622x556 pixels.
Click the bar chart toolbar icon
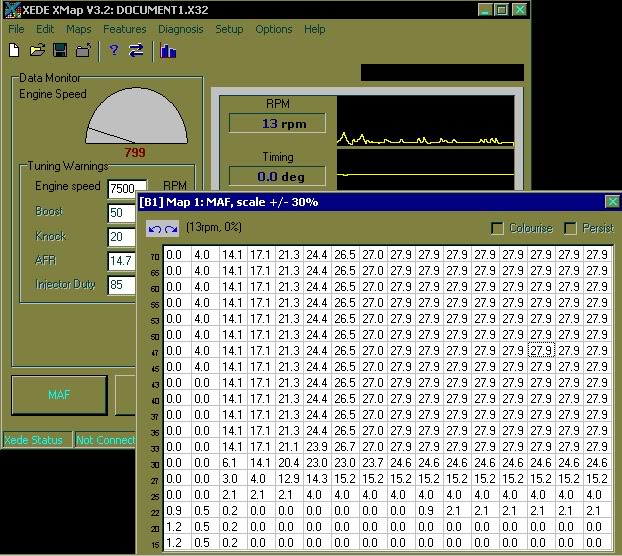[168, 51]
